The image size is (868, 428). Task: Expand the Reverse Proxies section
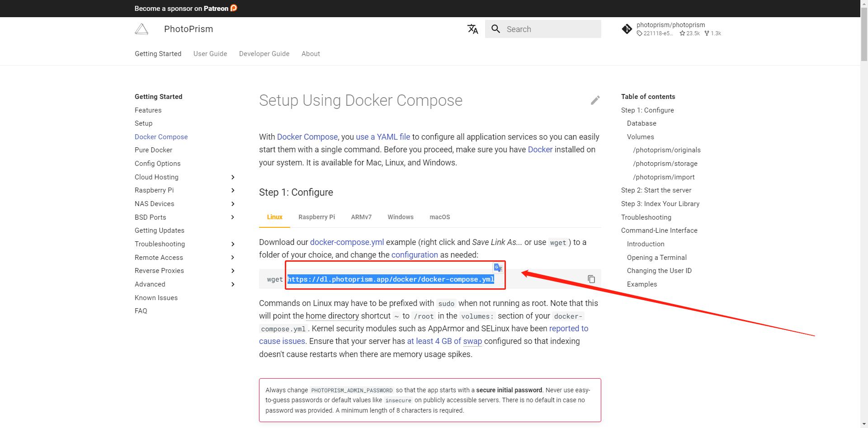(x=233, y=271)
